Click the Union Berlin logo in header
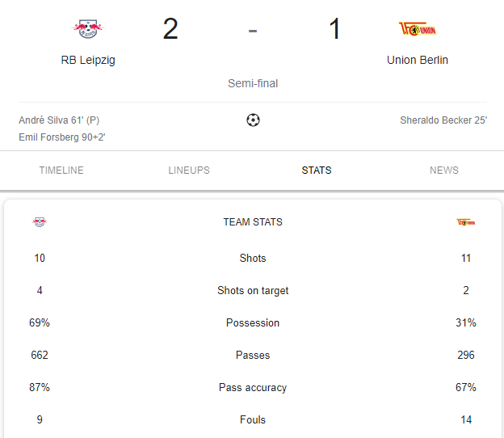Image resolution: width=504 pixels, height=438 pixels. pos(418,29)
